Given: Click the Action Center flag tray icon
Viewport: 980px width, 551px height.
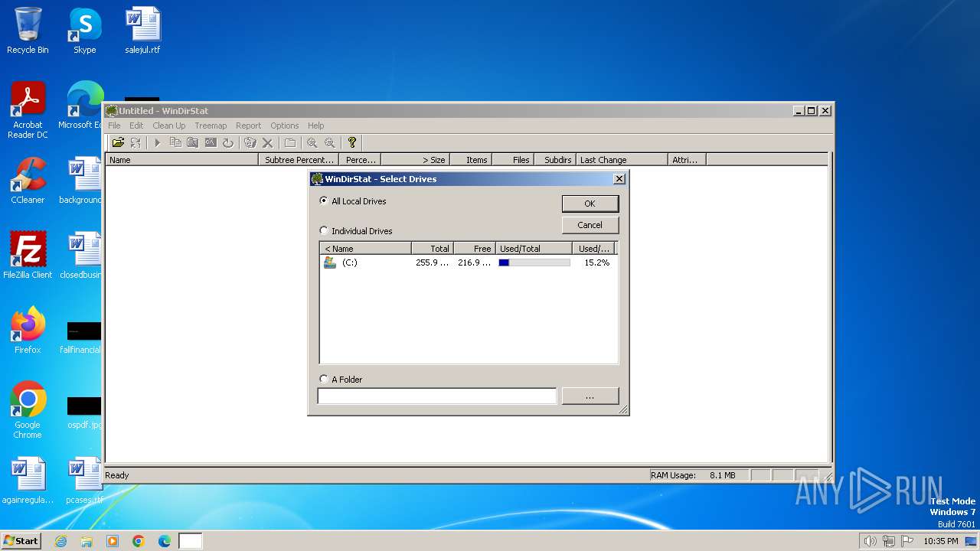Looking at the screenshot, I should tap(907, 541).
